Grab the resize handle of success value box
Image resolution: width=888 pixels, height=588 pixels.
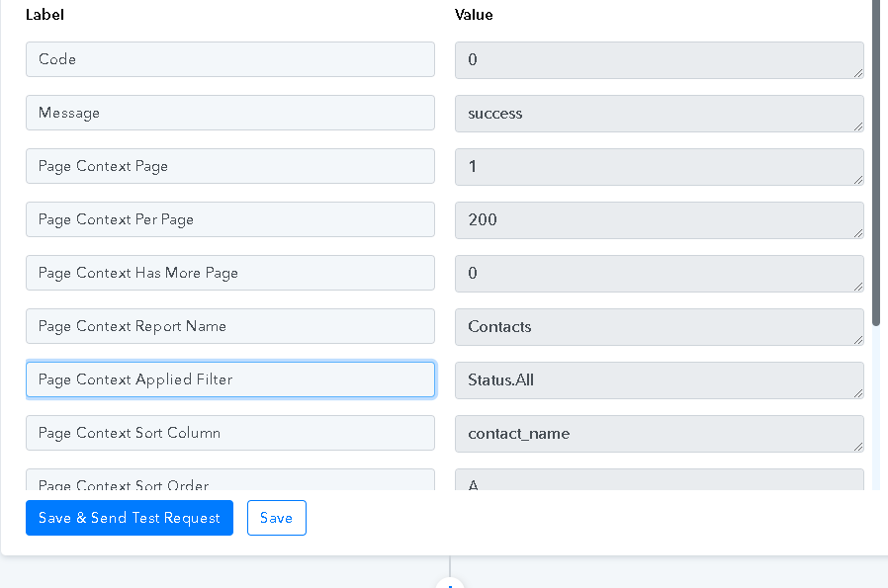[858, 126]
